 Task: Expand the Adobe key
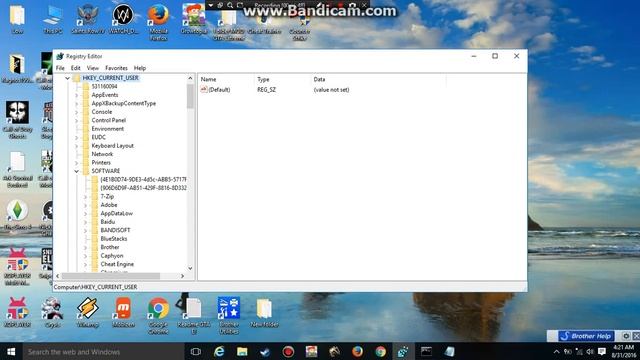coord(85,205)
